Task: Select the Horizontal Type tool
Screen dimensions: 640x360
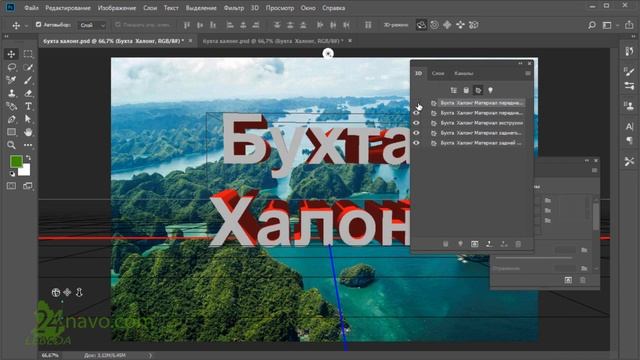Action: (x=28, y=106)
